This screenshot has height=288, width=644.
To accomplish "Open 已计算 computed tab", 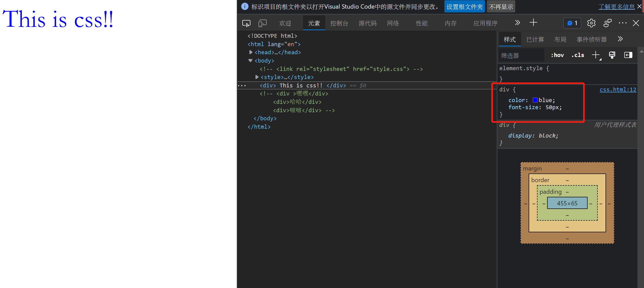I will pos(535,40).
